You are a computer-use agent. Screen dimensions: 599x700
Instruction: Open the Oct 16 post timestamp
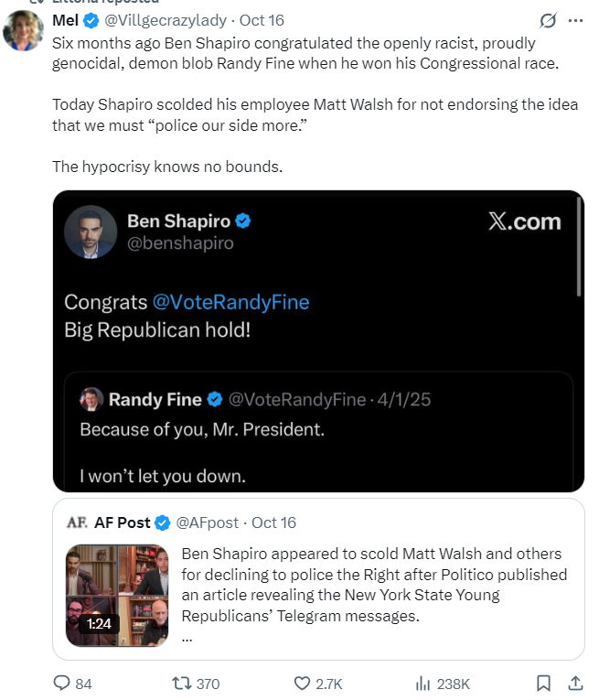click(264, 20)
